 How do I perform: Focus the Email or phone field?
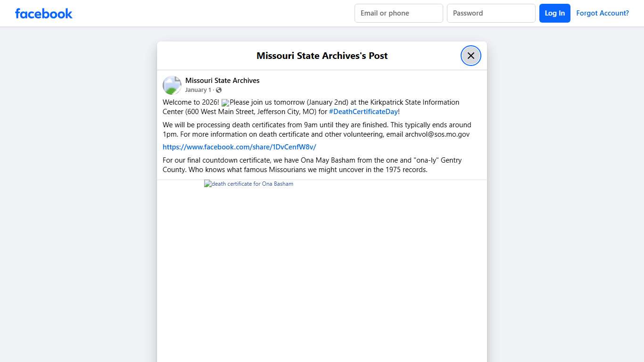coord(398,13)
